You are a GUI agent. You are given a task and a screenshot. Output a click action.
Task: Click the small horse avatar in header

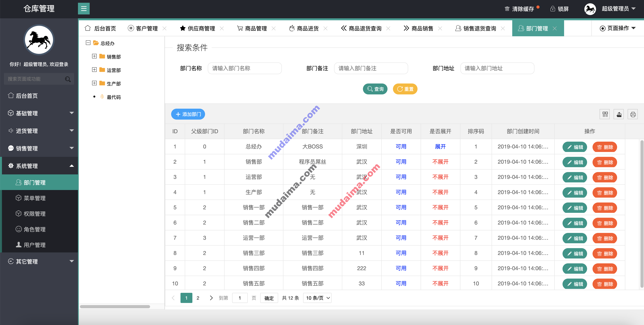[x=590, y=9]
